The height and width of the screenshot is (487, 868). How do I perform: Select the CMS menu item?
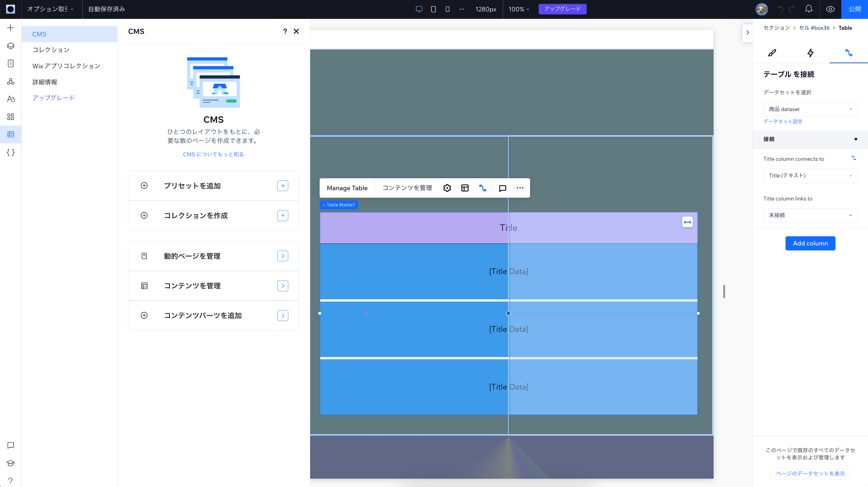(x=69, y=34)
